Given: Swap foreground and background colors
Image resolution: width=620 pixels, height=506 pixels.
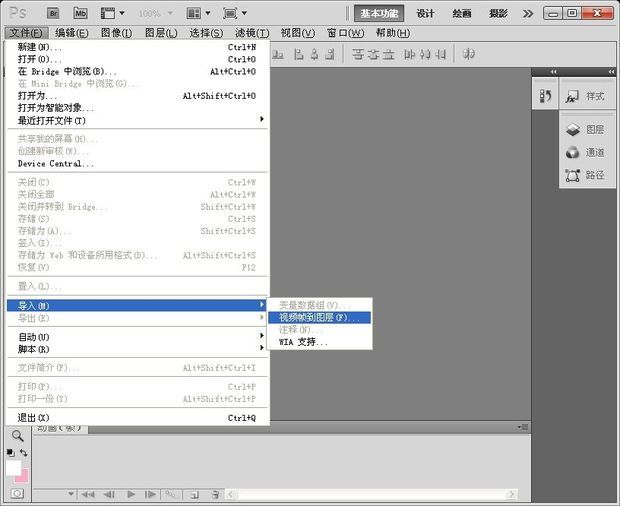Looking at the screenshot, I should click(24, 453).
